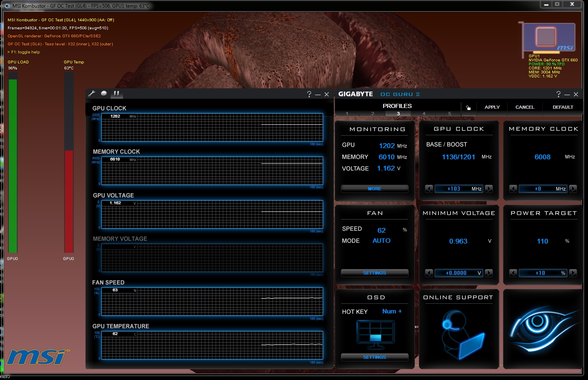Click the fan mode AUTO value
This screenshot has height=380, width=588.
pos(382,241)
